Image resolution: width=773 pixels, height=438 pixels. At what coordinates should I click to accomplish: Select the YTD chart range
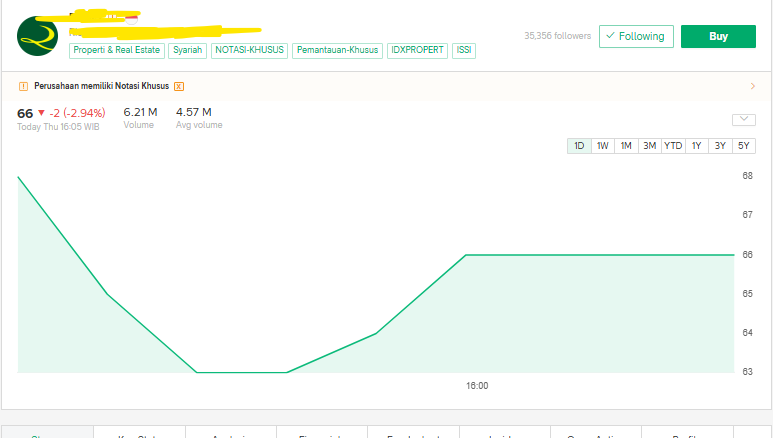coord(673,146)
